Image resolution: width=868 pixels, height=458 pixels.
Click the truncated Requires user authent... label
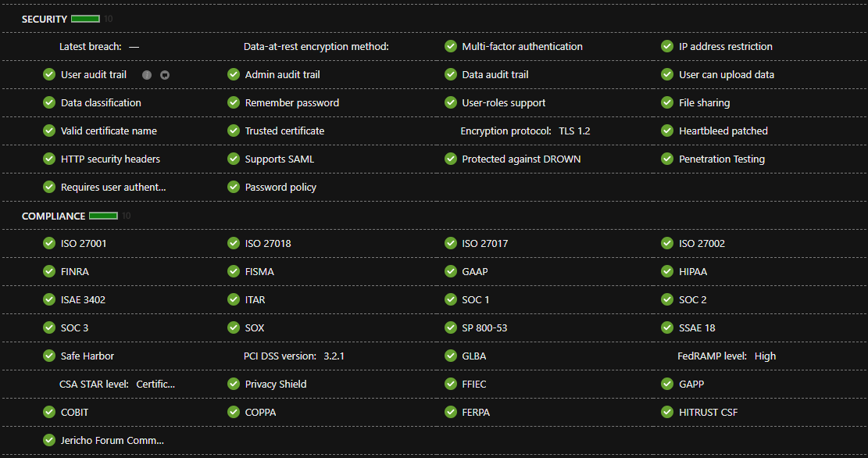(113, 188)
